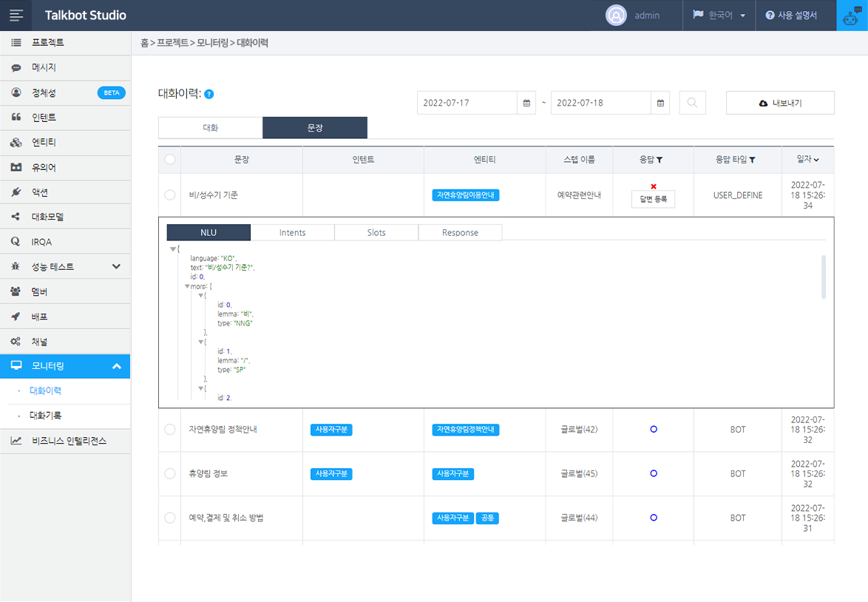
Task: Open the chatbot robot icon
Action: 852,16
